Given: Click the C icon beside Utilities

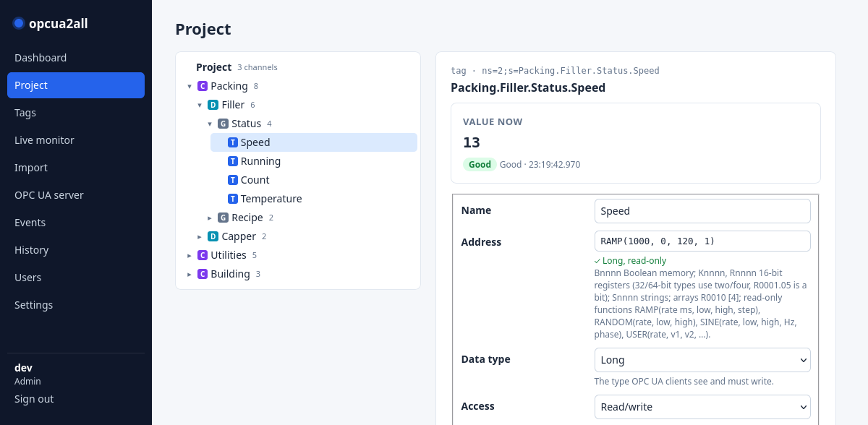Looking at the screenshot, I should tap(203, 255).
